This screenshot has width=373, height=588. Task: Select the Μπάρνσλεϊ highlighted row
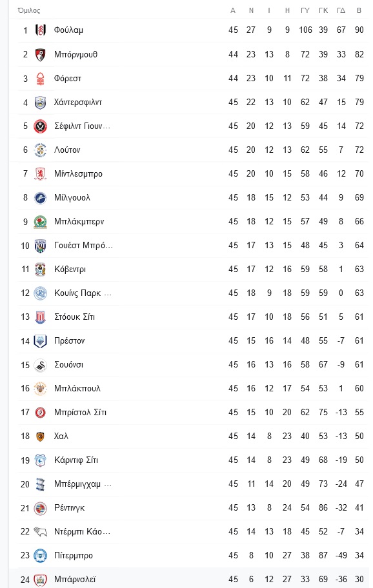(x=190, y=578)
